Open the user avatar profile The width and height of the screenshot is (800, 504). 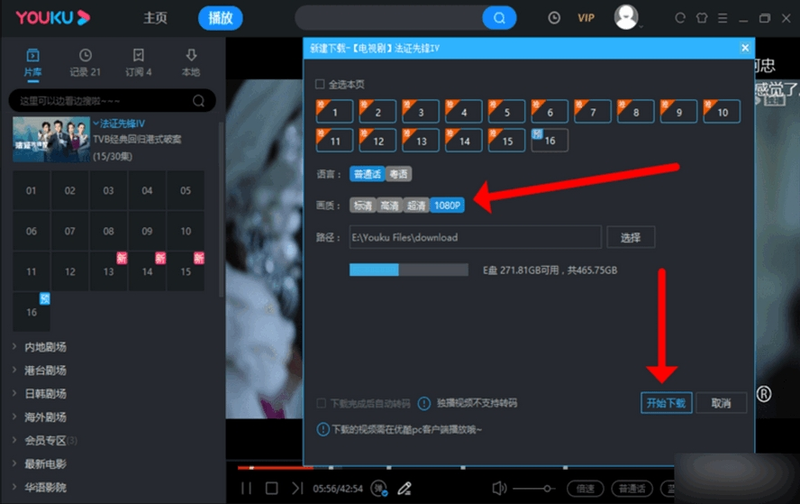626,17
